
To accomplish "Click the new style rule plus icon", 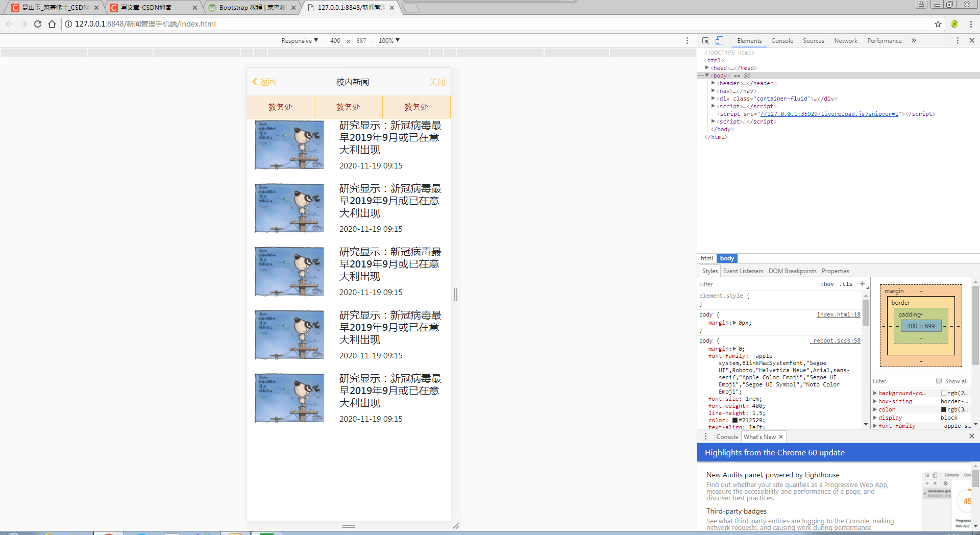I will (x=862, y=284).
